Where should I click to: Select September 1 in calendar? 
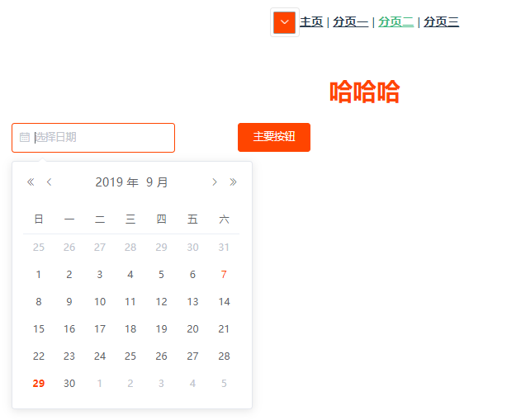39,275
